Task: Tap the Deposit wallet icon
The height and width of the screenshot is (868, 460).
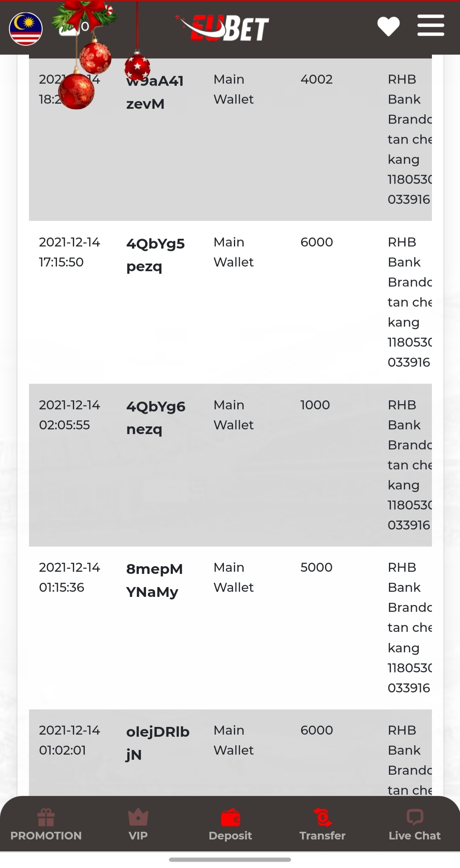Action: (230, 825)
